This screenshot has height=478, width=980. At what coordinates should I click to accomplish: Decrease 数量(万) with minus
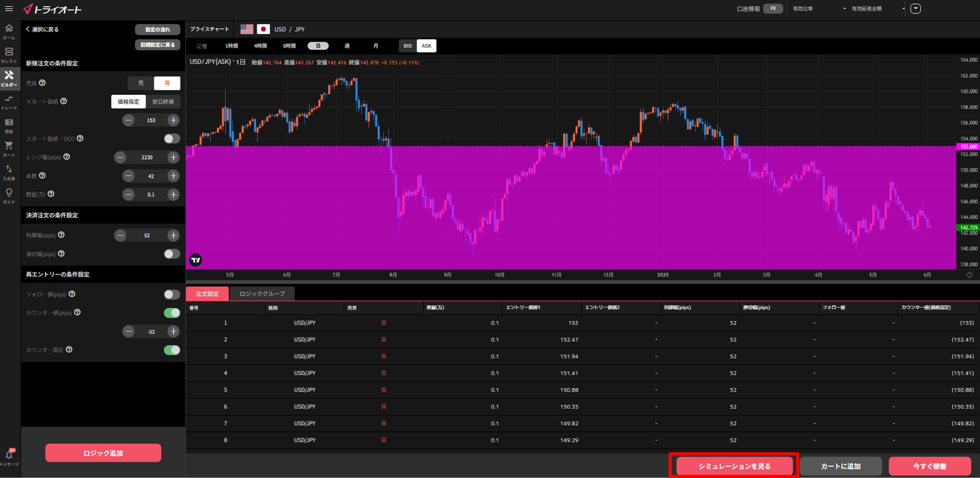point(129,194)
